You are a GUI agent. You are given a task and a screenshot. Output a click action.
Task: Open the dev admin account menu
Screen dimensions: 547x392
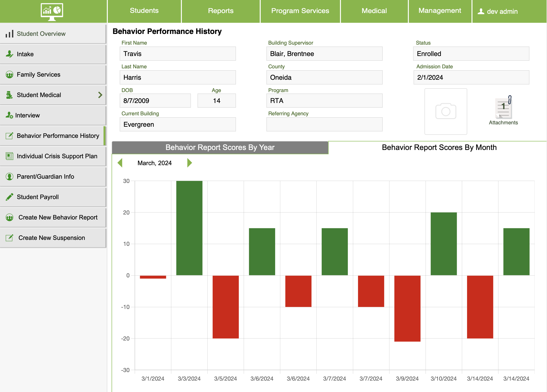point(509,11)
